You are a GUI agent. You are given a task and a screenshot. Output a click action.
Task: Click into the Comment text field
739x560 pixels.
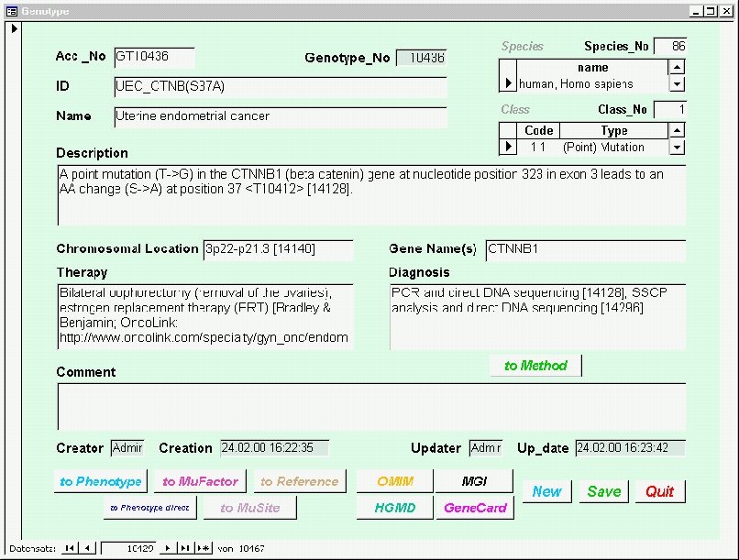(371, 406)
